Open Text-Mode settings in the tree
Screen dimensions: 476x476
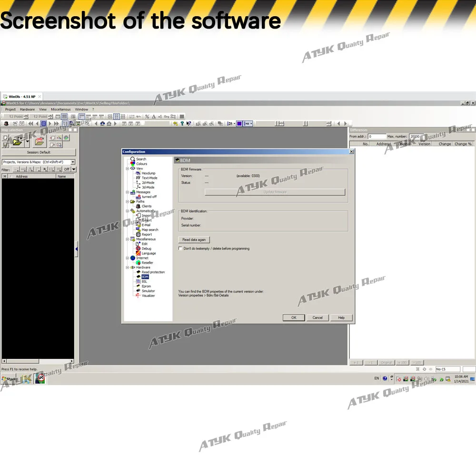[149, 178]
